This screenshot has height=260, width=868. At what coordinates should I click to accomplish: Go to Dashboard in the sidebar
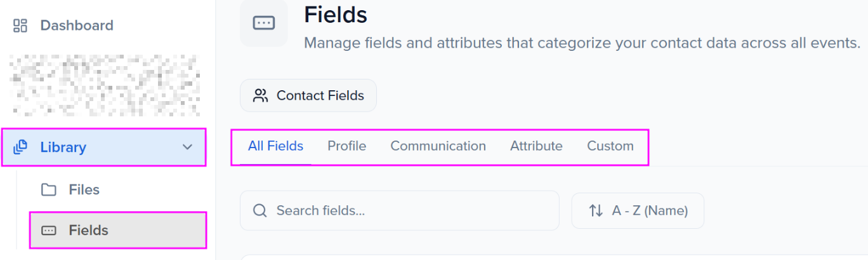tap(76, 25)
